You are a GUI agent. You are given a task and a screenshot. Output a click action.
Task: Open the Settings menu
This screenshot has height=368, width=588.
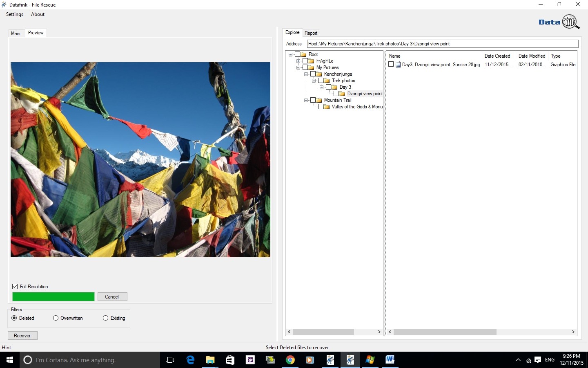tap(15, 14)
